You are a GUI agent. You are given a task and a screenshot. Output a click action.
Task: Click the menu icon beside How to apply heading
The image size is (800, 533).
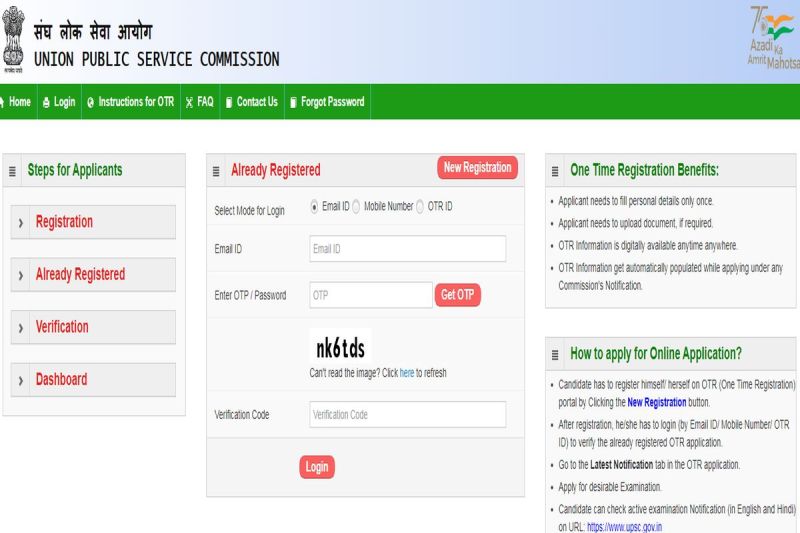pos(556,354)
